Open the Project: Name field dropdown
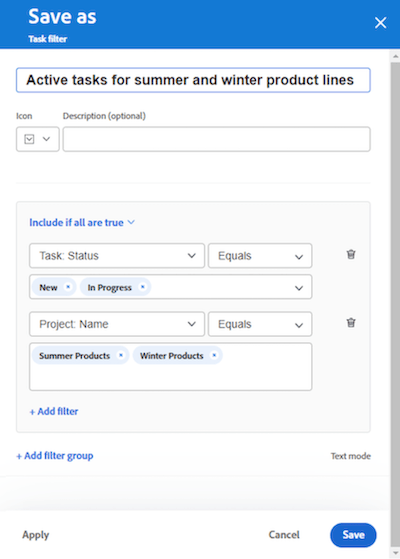The width and height of the screenshot is (400, 559). (x=117, y=324)
